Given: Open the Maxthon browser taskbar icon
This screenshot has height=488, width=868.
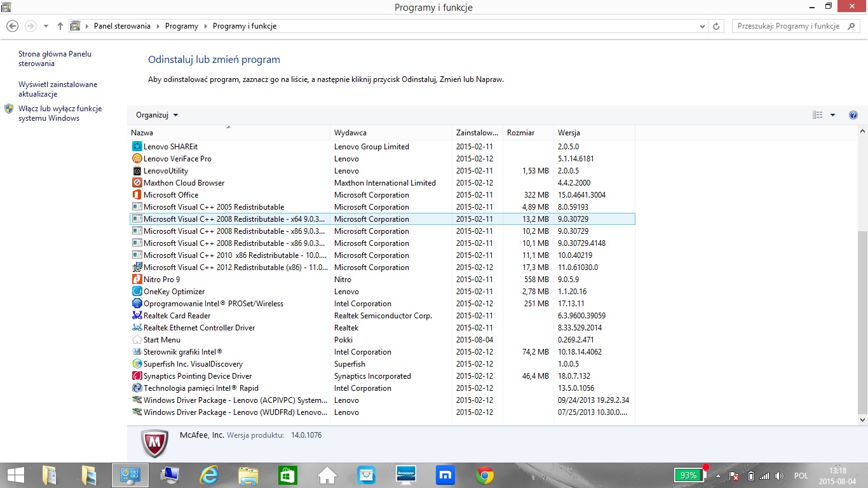Looking at the screenshot, I should (445, 475).
